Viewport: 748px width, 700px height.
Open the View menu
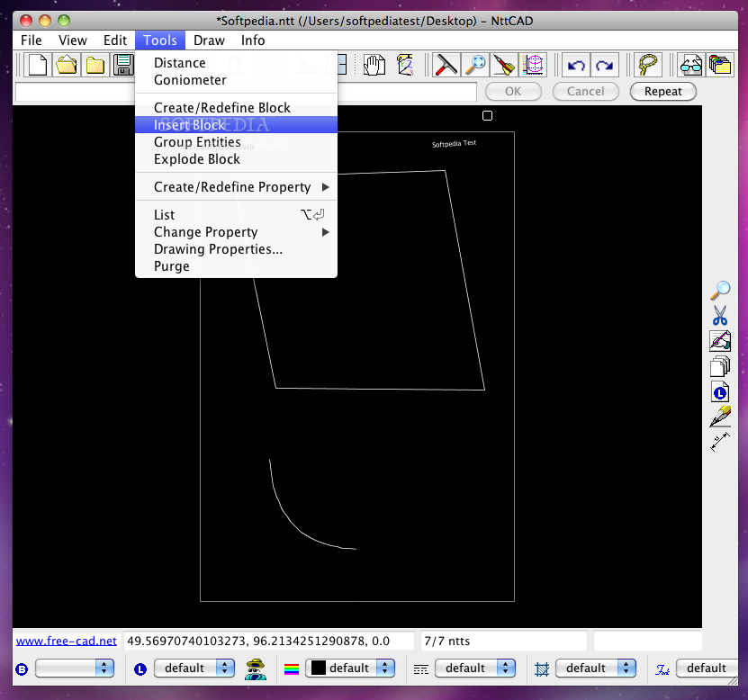pyautogui.click(x=73, y=40)
